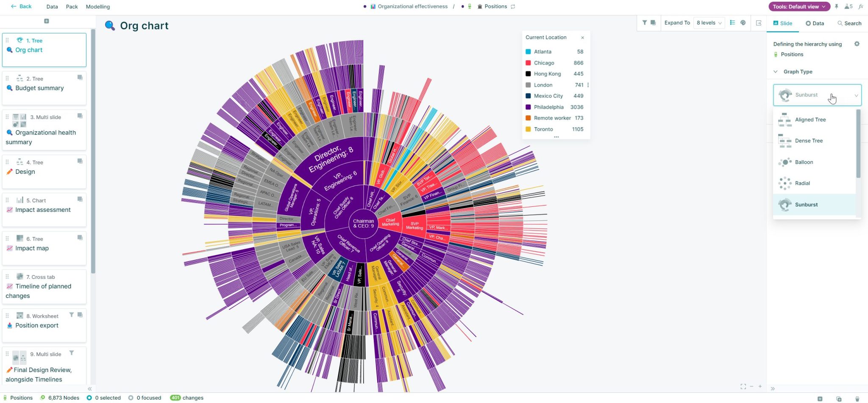Select Balloon from the graph type list
This screenshot has width=868, height=403.
point(804,162)
